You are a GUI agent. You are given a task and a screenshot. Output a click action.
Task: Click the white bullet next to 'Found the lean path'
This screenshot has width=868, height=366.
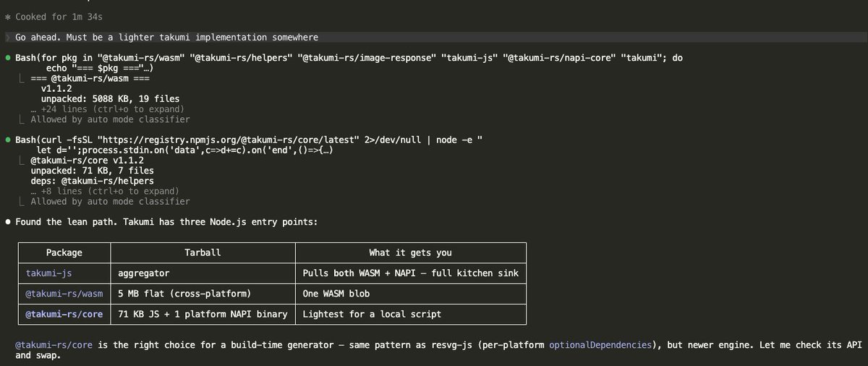[7, 221]
